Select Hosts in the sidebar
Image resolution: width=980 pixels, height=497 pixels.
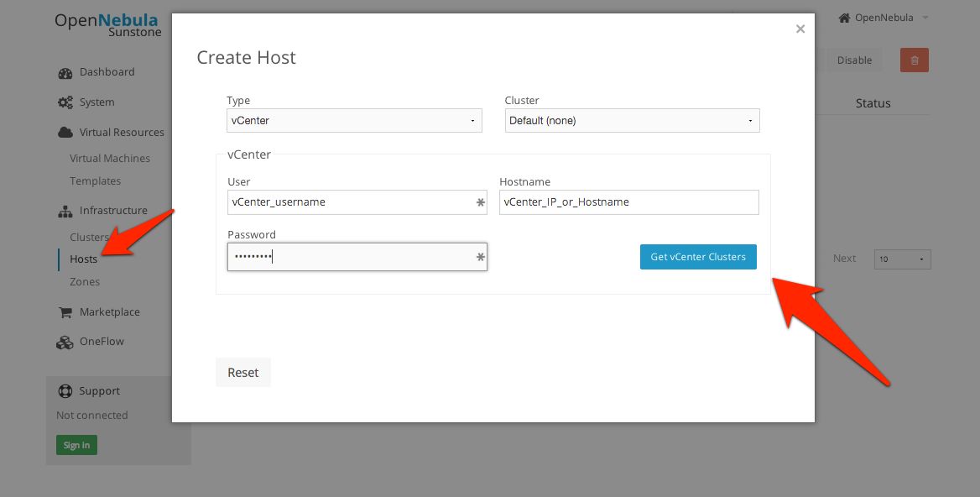click(x=83, y=259)
